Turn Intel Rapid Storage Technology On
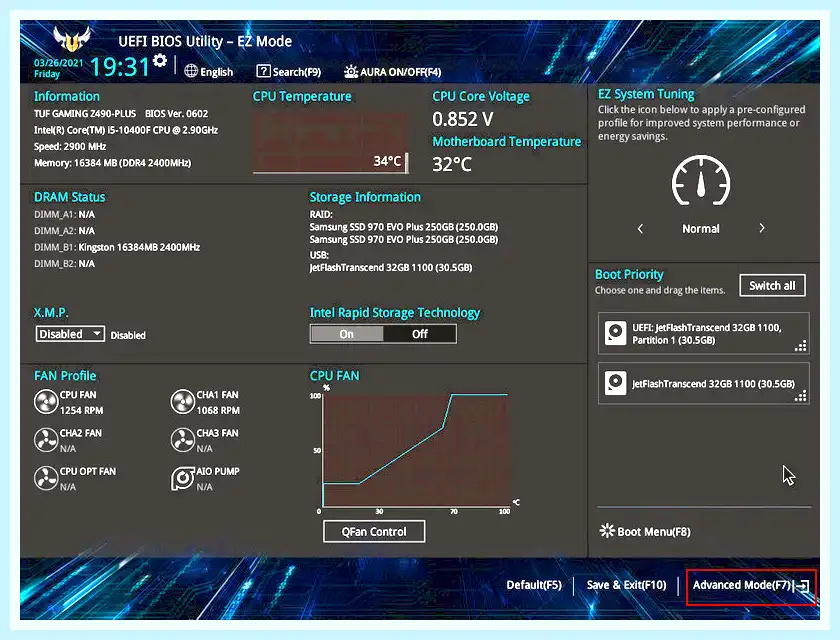The image size is (840, 640). click(347, 334)
